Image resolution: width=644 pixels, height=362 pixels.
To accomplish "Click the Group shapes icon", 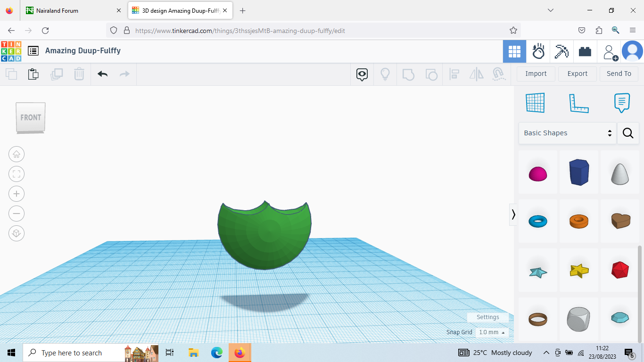I will click(408, 74).
